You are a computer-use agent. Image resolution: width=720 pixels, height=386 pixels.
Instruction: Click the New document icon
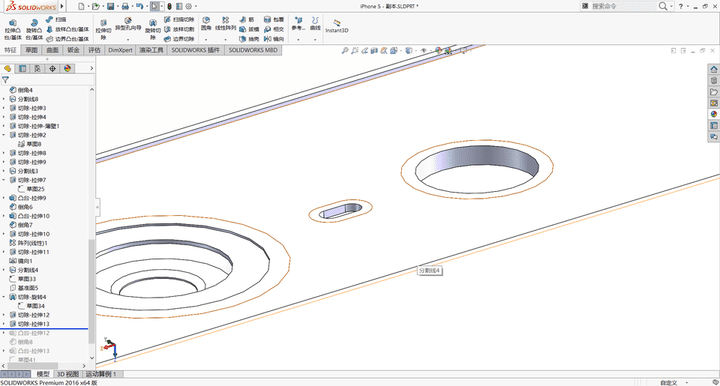(x=81, y=6)
